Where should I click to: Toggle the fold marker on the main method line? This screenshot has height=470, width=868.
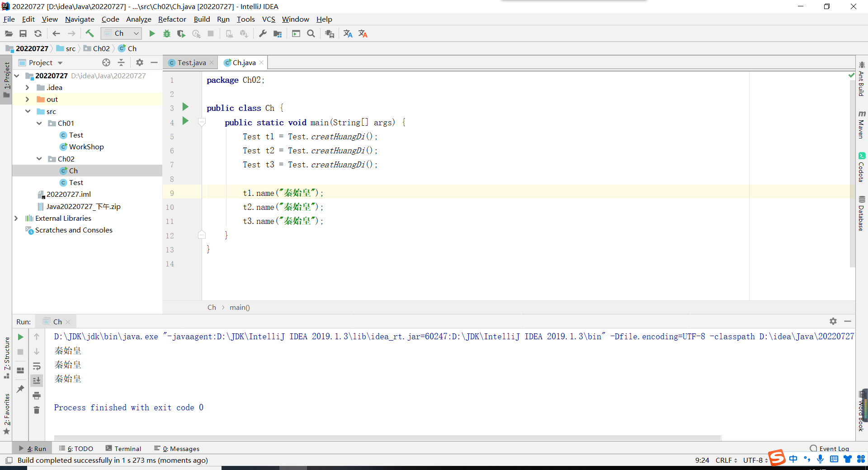coord(202,122)
